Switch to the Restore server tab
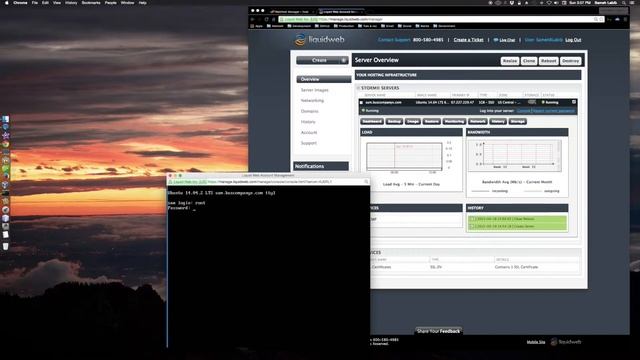 click(431, 121)
